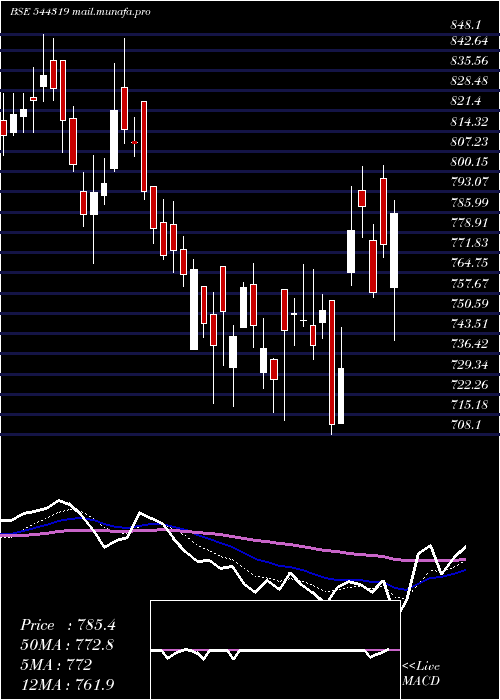The height and width of the screenshot is (700, 500).
Task: Click the 764.75 price axis label
Action: (x=468, y=263)
